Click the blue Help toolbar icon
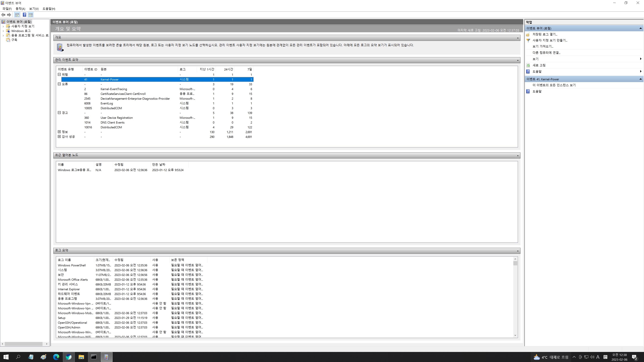This screenshot has height=362, width=644. (24, 15)
